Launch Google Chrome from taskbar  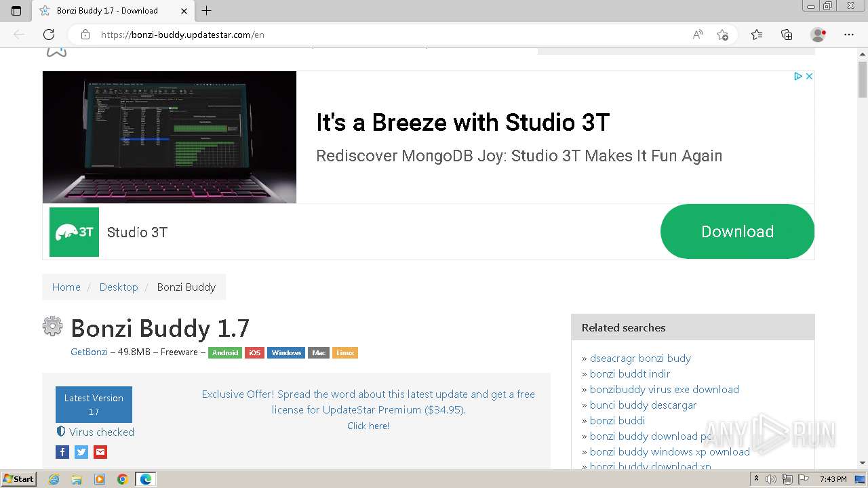coord(122,479)
